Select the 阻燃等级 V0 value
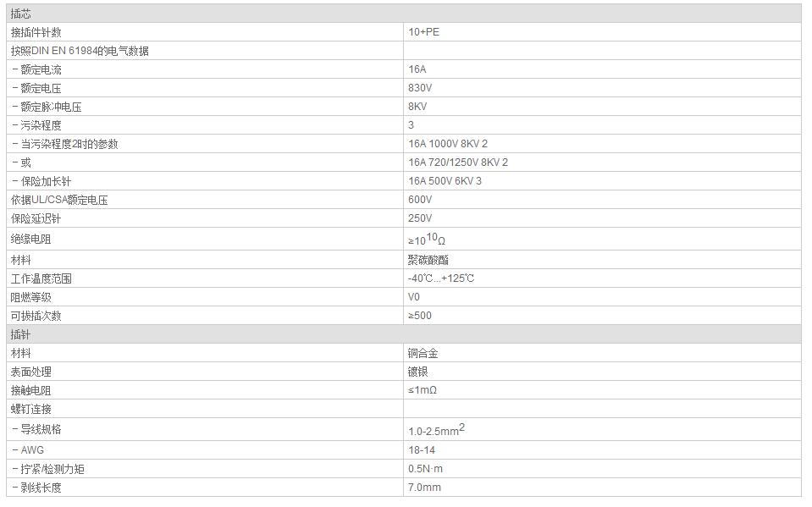The height and width of the screenshot is (507, 812). 414,297
